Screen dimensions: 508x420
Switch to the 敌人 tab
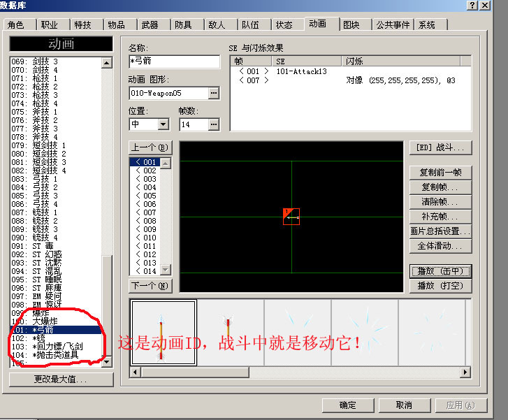(x=217, y=25)
